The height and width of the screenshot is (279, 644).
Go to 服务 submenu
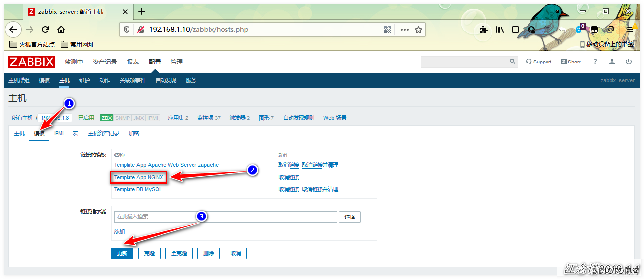click(191, 80)
